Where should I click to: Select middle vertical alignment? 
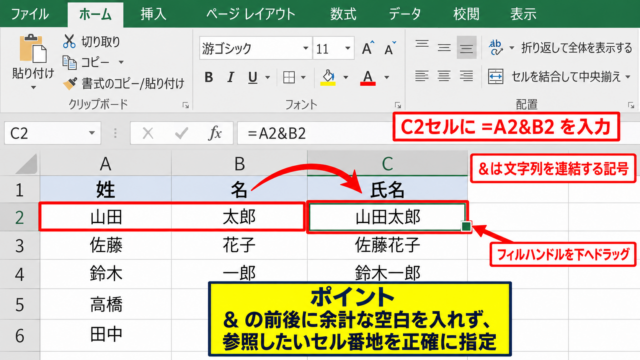[x=444, y=48]
